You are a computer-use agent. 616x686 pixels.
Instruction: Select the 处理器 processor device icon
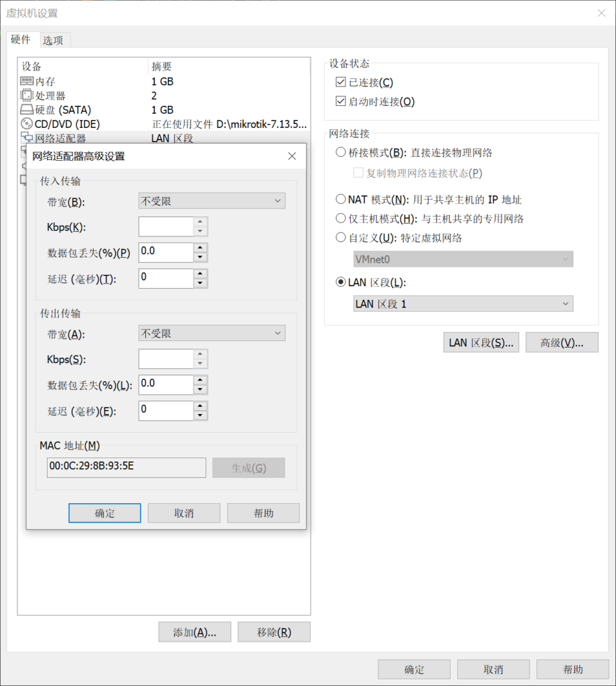click(27, 96)
